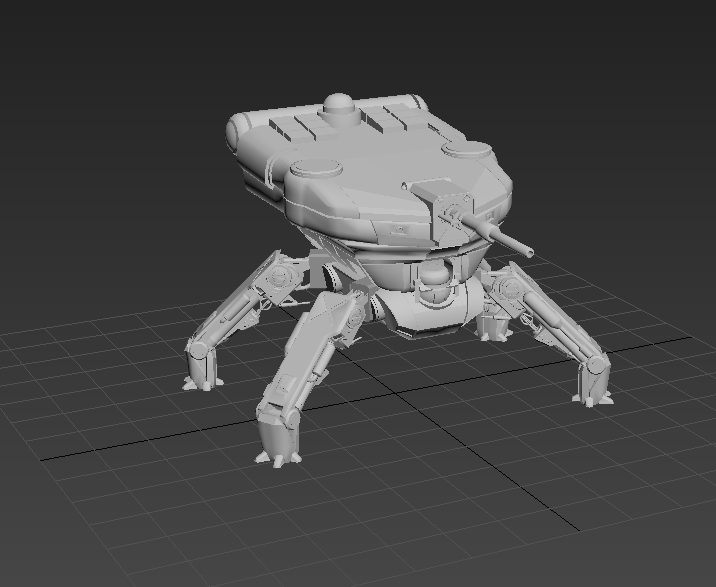Select the cannon barrel on the mech turret
The height and width of the screenshot is (587, 716).
point(498,234)
